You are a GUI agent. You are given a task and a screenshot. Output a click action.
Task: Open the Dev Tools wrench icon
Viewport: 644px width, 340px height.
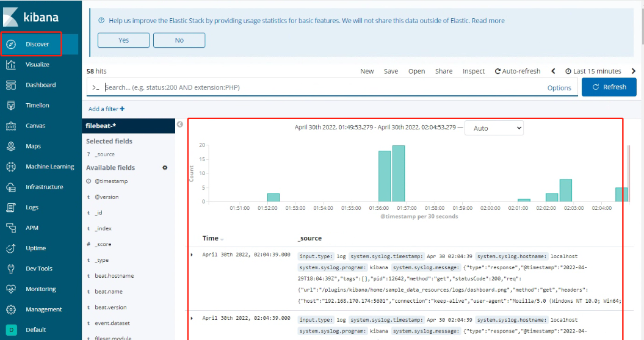11,269
